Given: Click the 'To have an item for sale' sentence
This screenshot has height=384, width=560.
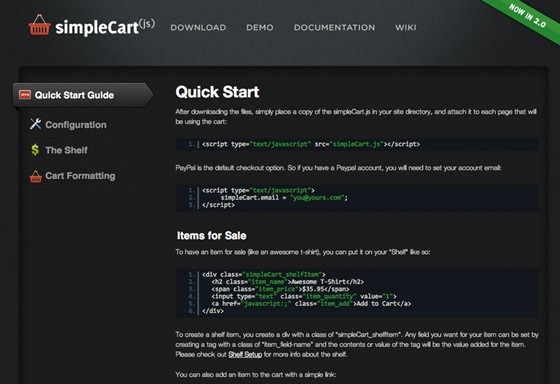Looking at the screenshot, I should 302,252.
